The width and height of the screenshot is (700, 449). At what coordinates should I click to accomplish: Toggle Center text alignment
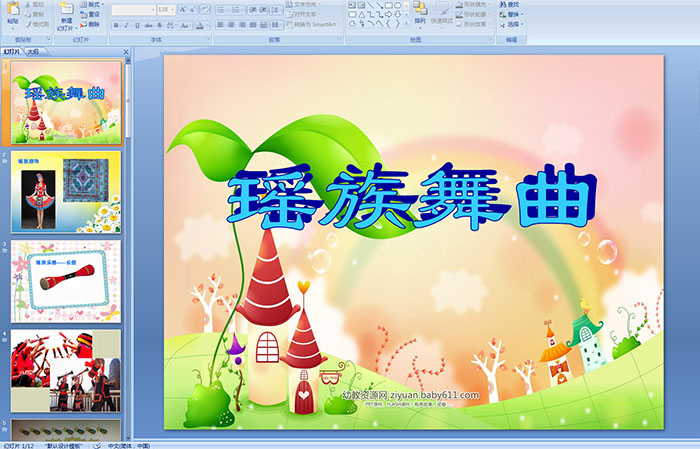click(231, 25)
